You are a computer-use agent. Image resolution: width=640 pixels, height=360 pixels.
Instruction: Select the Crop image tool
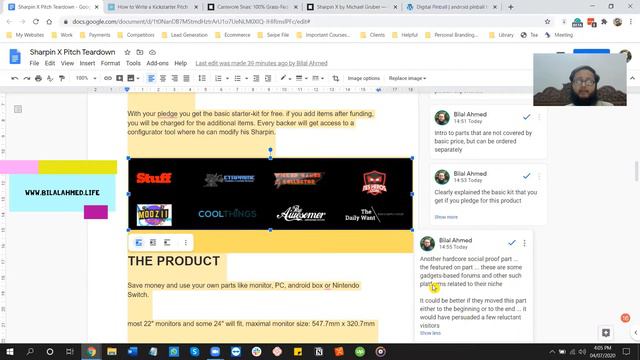coord(336,78)
